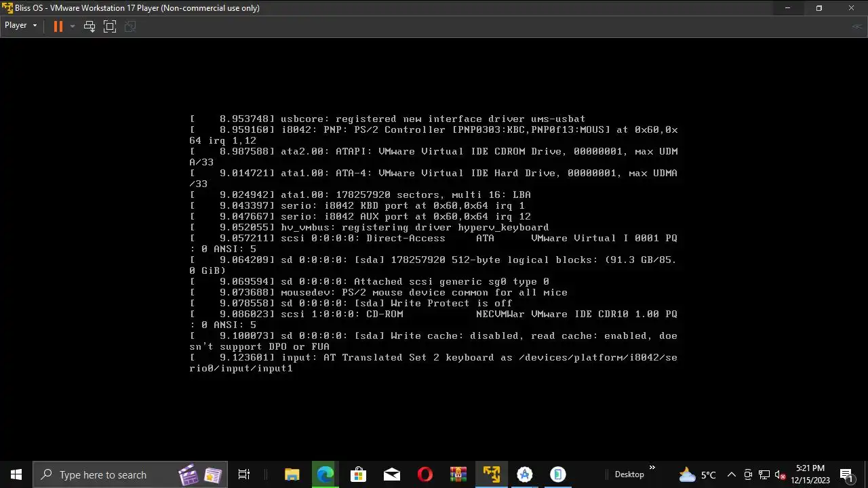Open the Player menu
The width and height of the screenshot is (868, 488).
click(x=20, y=26)
